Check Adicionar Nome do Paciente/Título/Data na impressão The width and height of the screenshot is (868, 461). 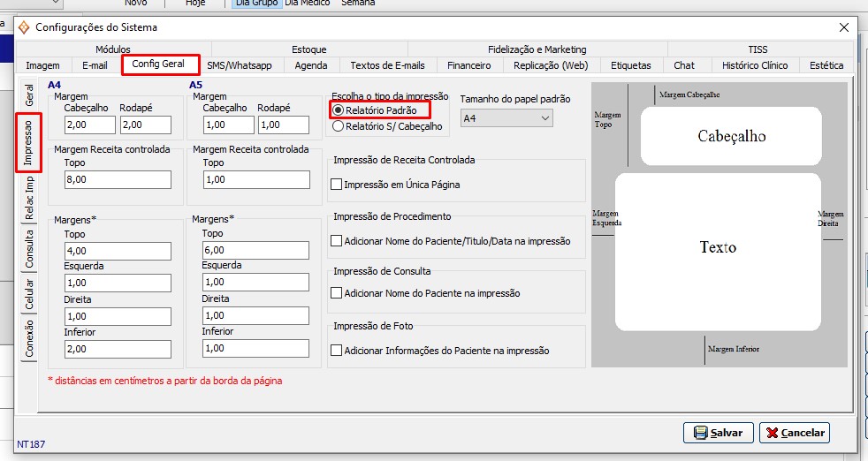click(x=336, y=240)
